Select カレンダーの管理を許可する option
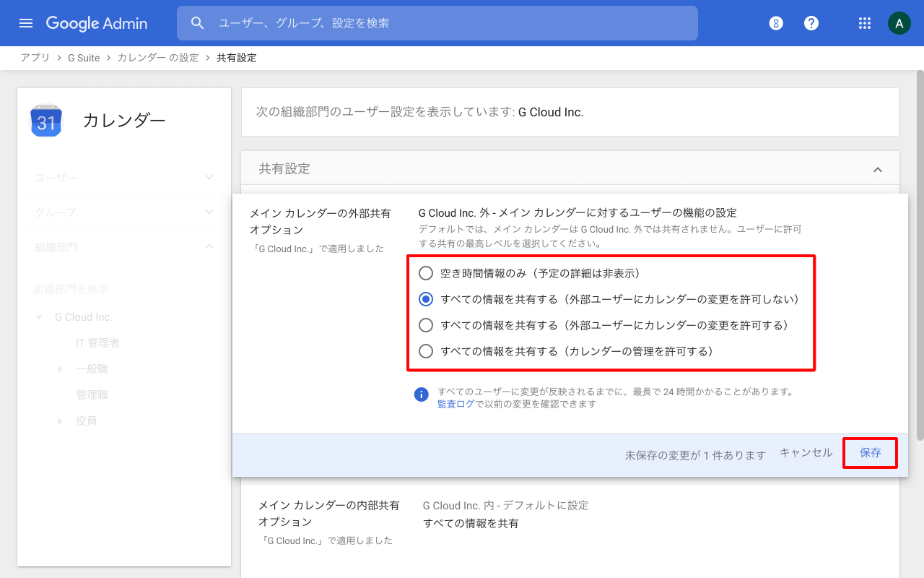 [x=426, y=351]
